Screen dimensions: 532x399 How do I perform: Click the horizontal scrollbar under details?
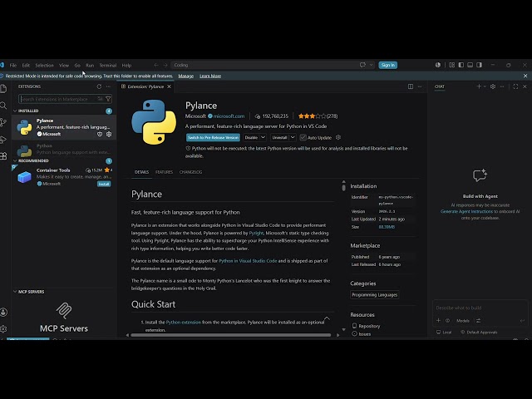(231, 335)
